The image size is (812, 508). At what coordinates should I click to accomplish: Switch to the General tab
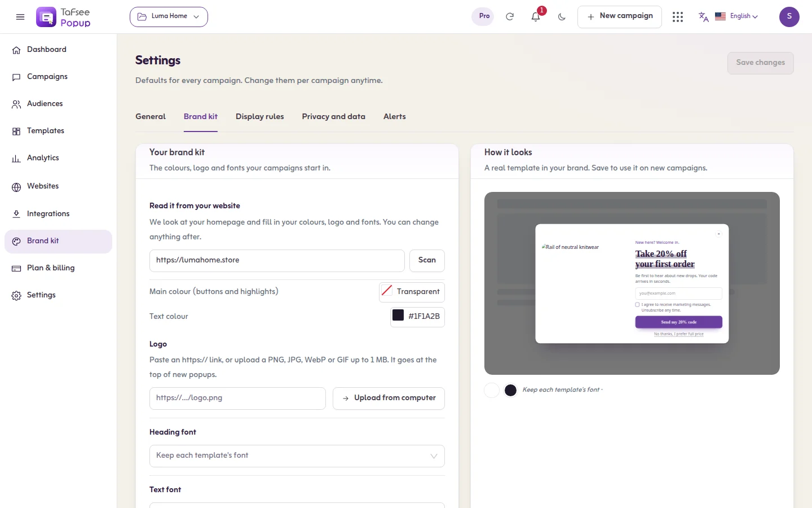pyautogui.click(x=151, y=117)
